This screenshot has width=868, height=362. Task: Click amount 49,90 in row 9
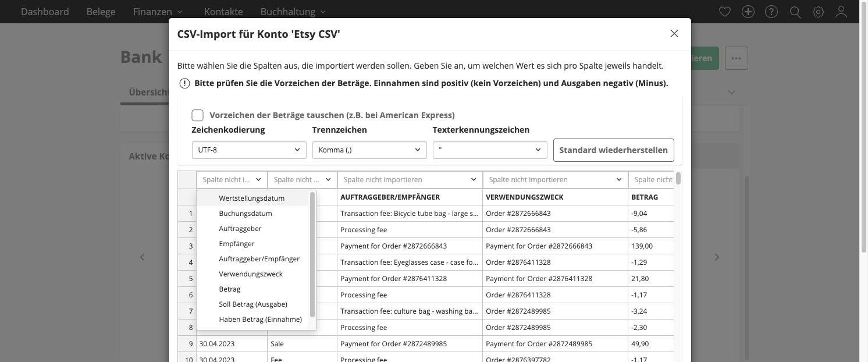tap(651, 344)
